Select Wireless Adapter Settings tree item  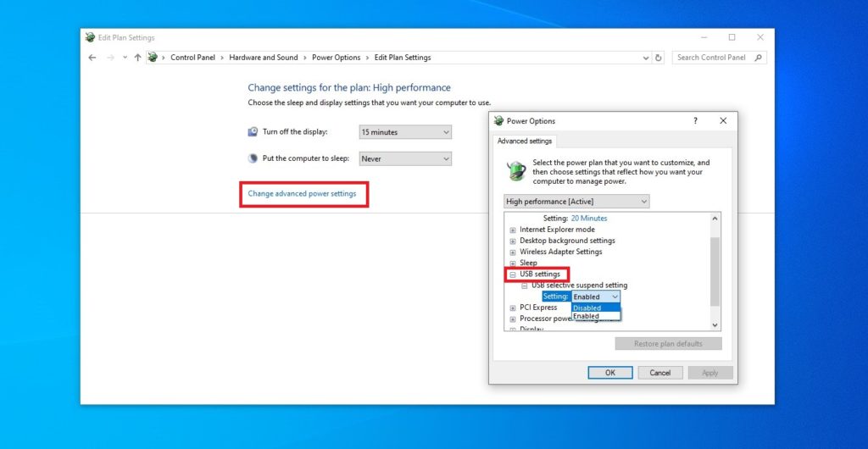(x=561, y=252)
